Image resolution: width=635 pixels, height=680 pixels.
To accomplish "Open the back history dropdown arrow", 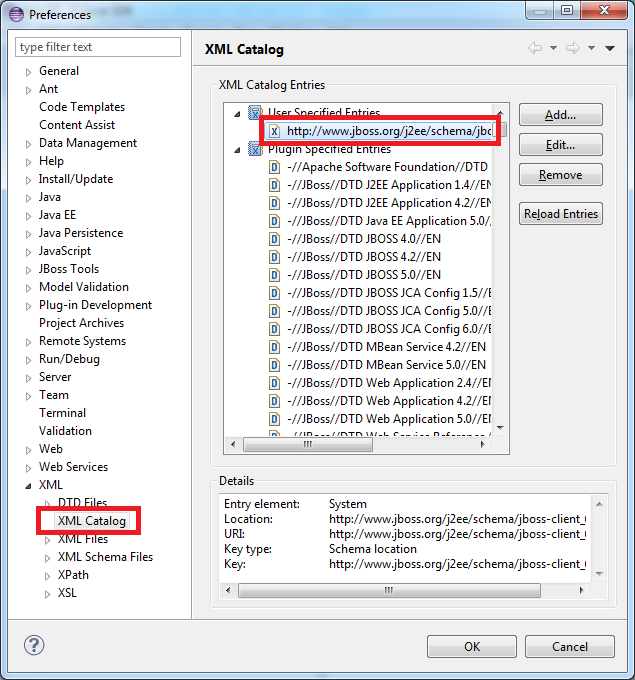I will click(x=553, y=48).
